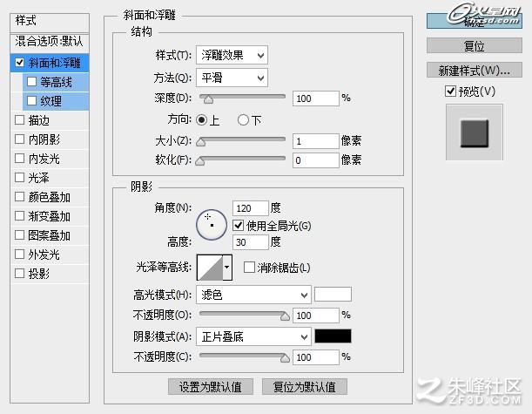Open the 样式(T) dropdown showing 浮雕效果
Screen dimensions: 532x414
point(232,55)
